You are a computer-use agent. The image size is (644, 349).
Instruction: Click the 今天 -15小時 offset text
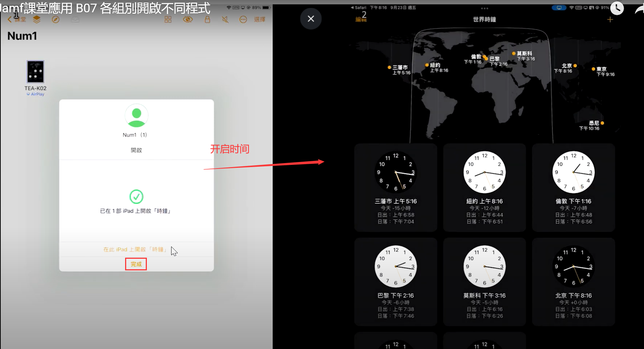click(x=396, y=208)
